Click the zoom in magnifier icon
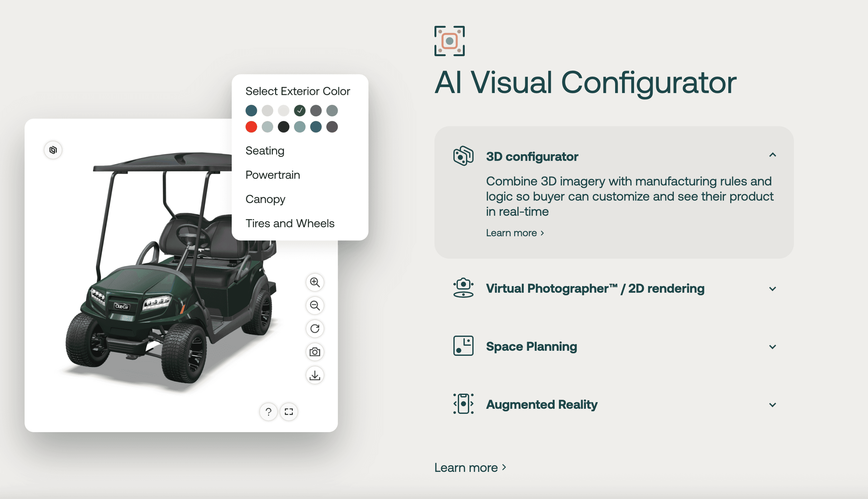This screenshot has width=868, height=499. click(315, 282)
